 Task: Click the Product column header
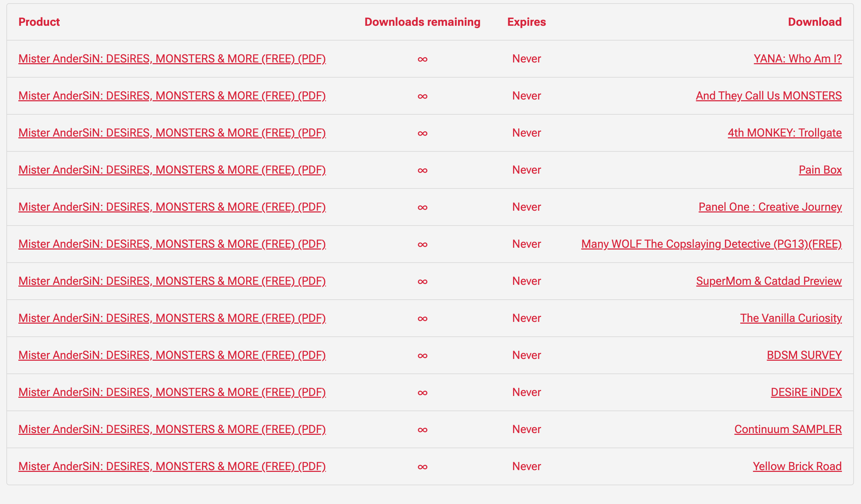[39, 22]
